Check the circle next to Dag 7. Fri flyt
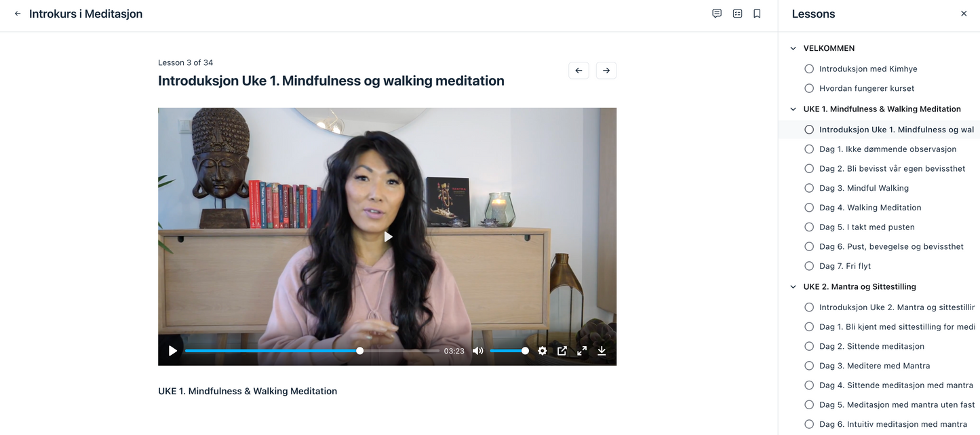Screen dimensions: 980x435 click(809, 266)
